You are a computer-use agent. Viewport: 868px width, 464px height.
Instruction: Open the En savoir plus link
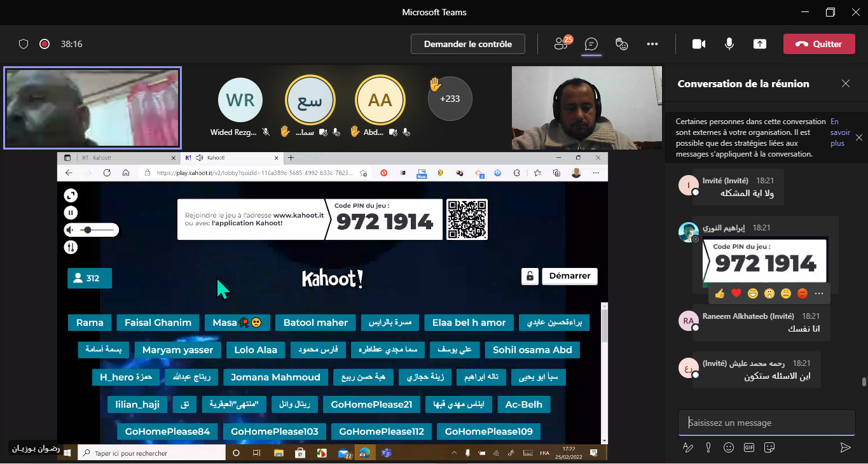840,132
